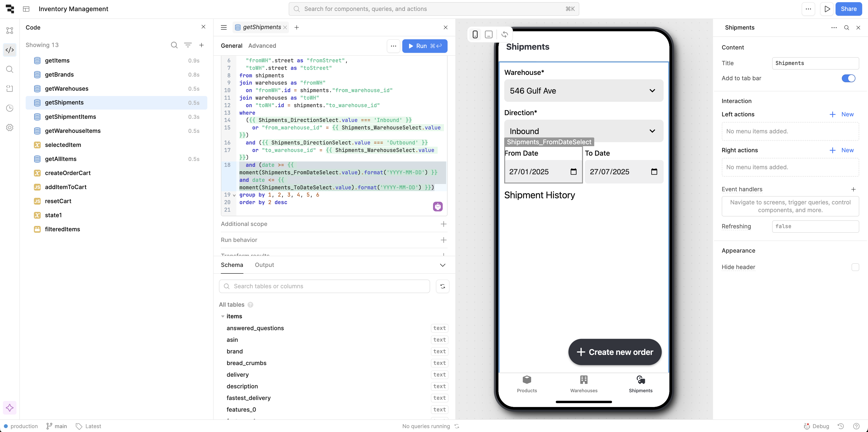Viewport: 868px width, 432px height.
Task: Open filter options in Code panel
Action: tap(188, 45)
